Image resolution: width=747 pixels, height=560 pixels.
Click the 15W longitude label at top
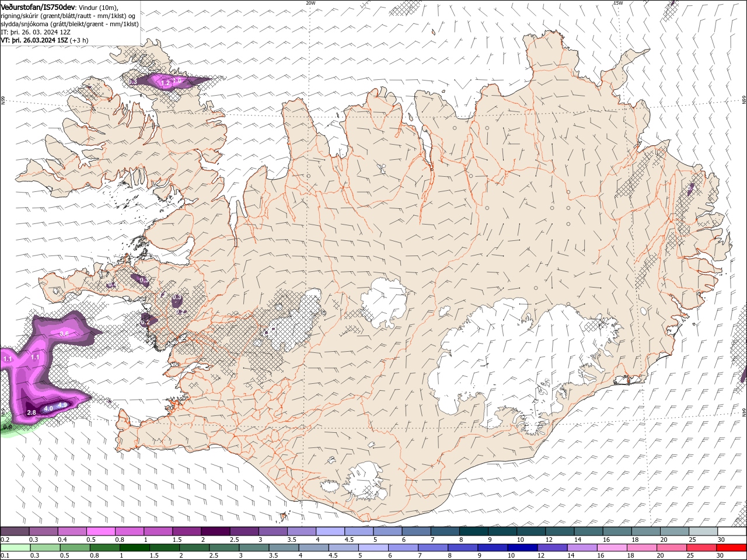[618, 3]
